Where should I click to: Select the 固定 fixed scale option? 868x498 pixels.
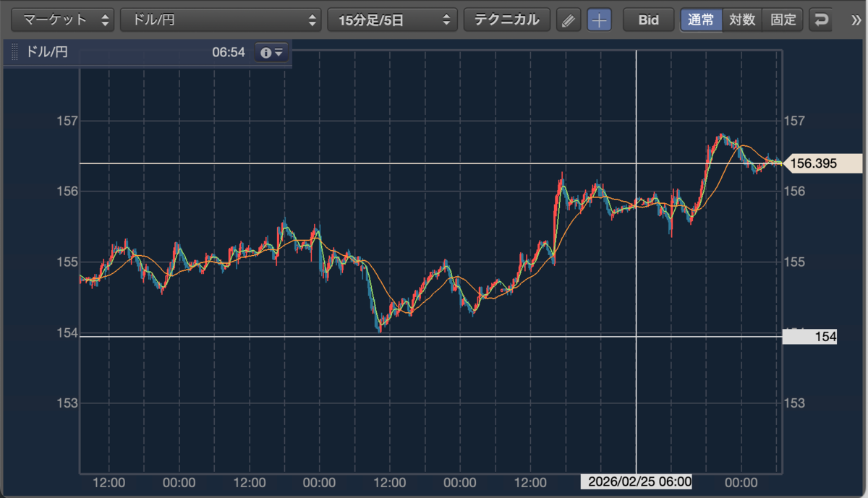783,20
